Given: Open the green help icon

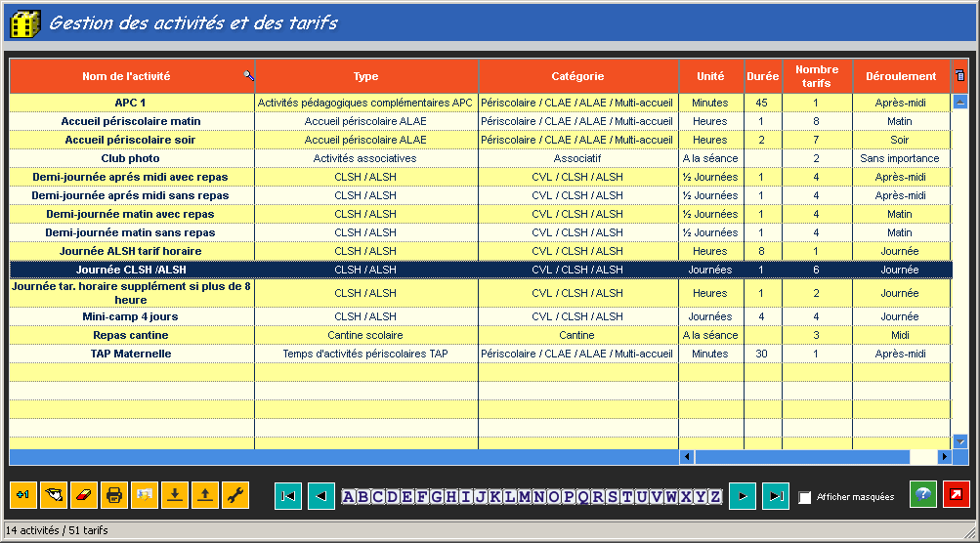Looking at the screenshot, I should pyautogui.click(x=922, y=495).
